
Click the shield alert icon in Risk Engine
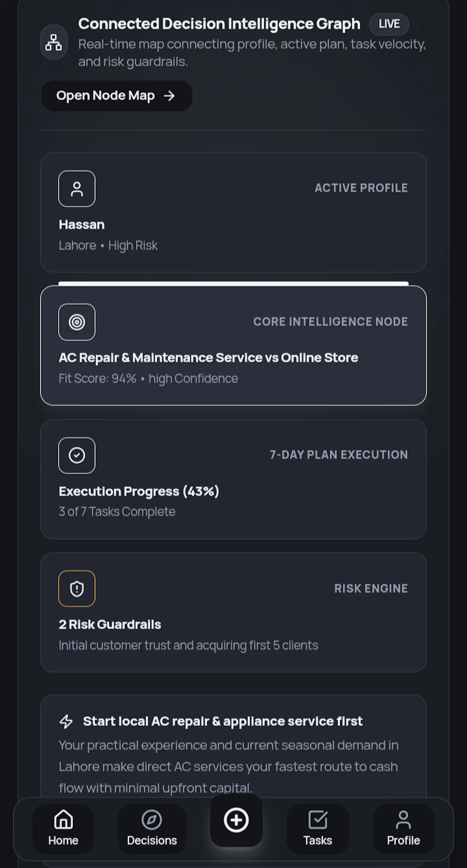(x=77, y=589)
